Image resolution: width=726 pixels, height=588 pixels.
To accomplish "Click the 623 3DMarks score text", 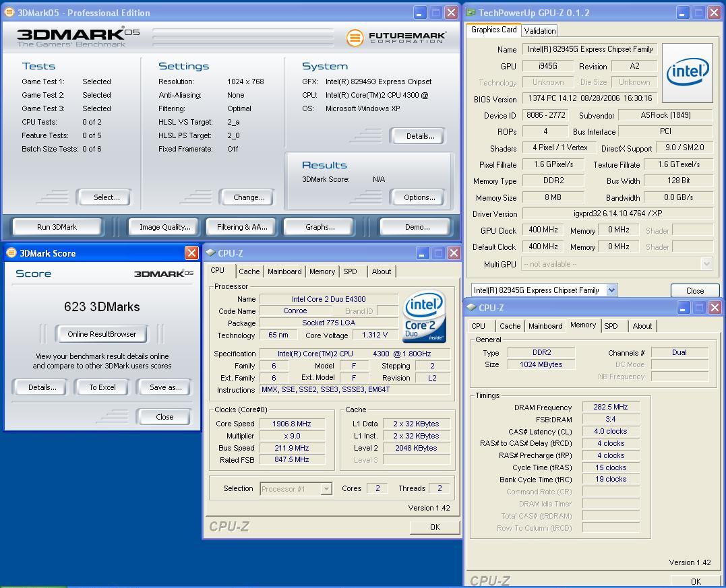I will [x=102, y=306].
